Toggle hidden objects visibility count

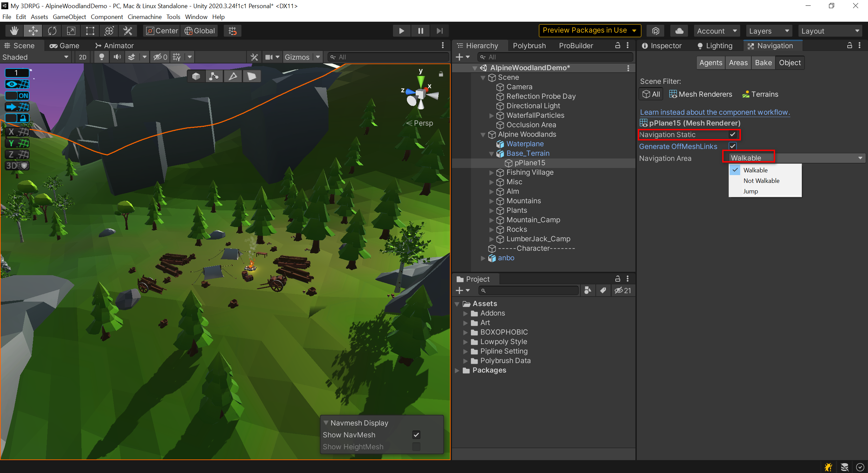pyautogui.click(x=160, y=57)
